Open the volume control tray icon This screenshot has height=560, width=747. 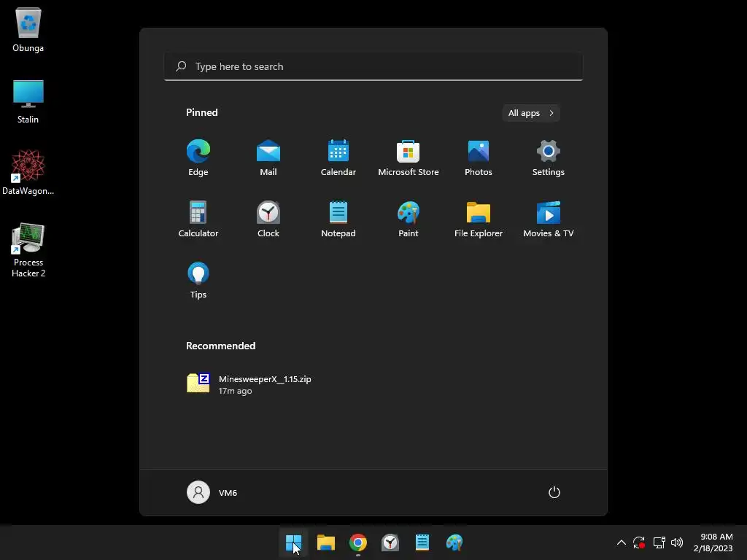coord(676,542)
